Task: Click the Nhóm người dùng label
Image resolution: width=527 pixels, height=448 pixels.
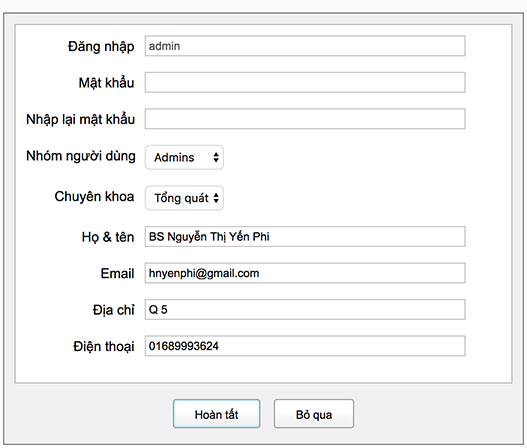Action: click(x=81, y=156)
